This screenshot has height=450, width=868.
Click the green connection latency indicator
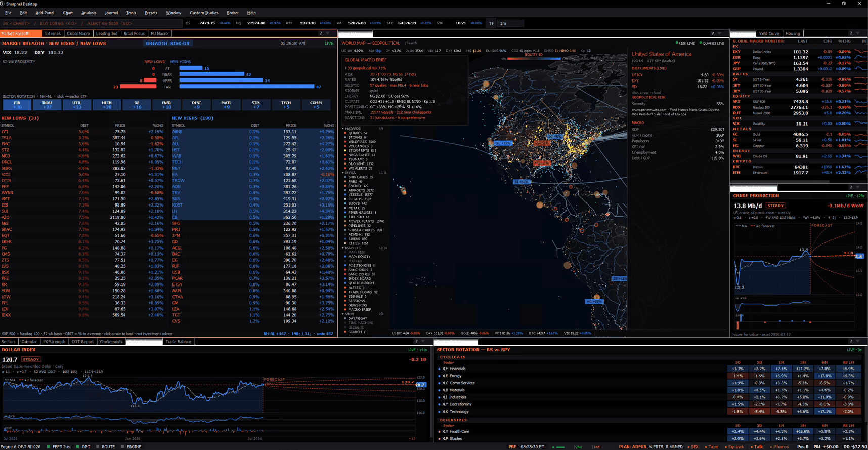tap(558, 447)
